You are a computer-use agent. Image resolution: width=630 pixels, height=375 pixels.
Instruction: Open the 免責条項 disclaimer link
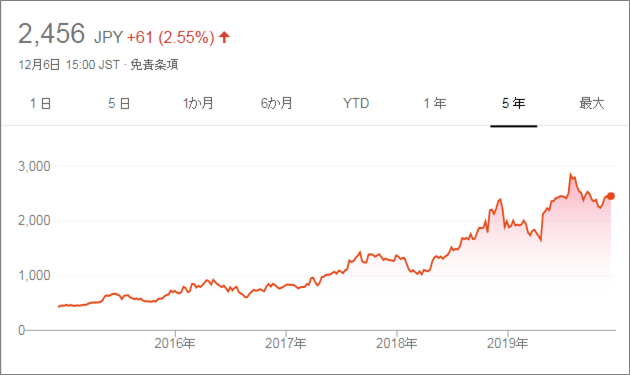coord(154,65)
